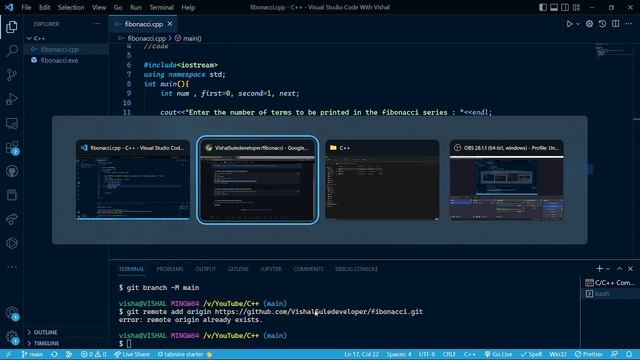Open Explorer views and more actions
The height and width of the screenshot is (360, 640).
(x=97, y=24)
